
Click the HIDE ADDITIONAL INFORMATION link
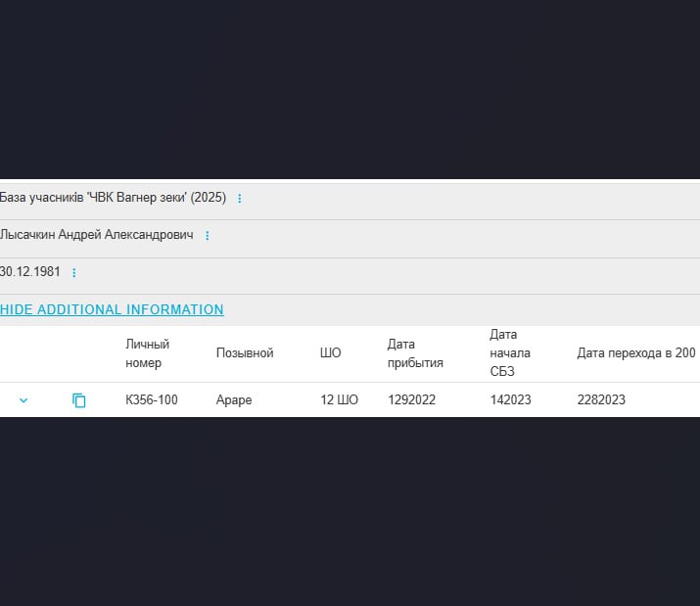coord(112,309)
